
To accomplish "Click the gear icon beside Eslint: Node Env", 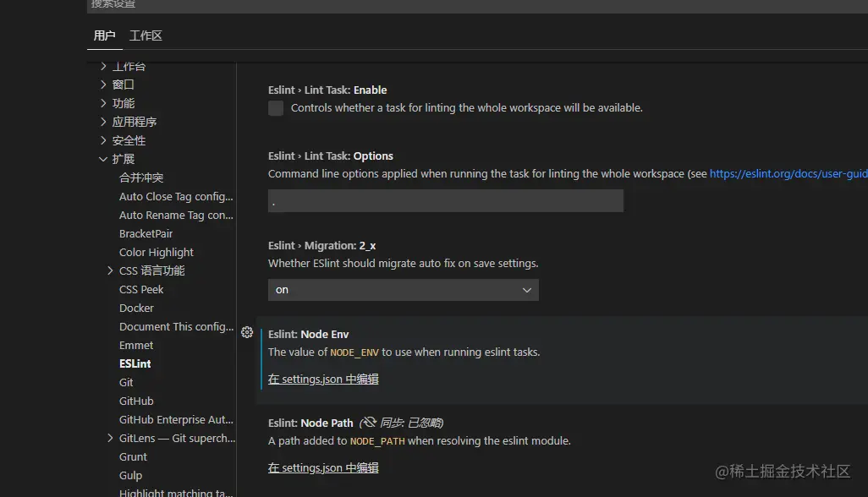I will 247,333.
